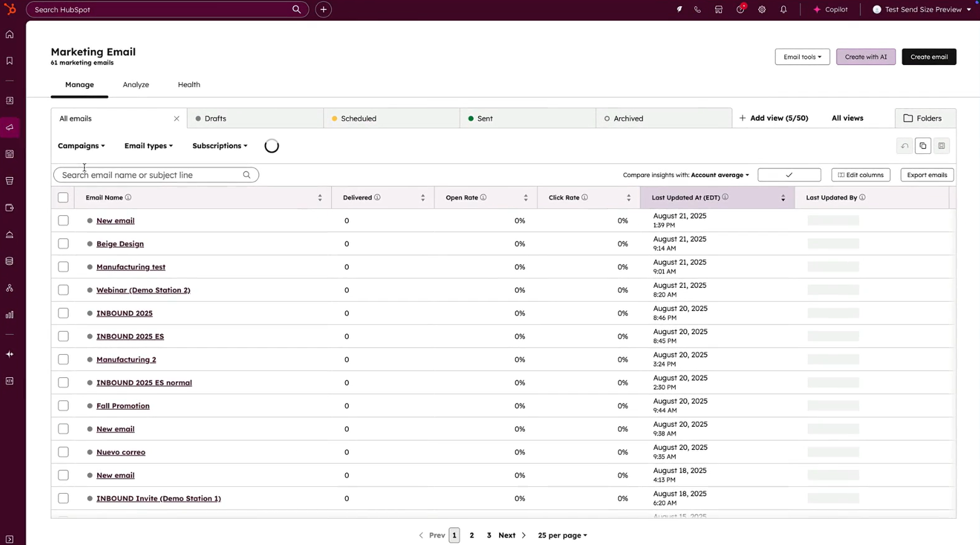Click the calls phone icon in top bar
980x545 pixels.
(x=697, y=9)
